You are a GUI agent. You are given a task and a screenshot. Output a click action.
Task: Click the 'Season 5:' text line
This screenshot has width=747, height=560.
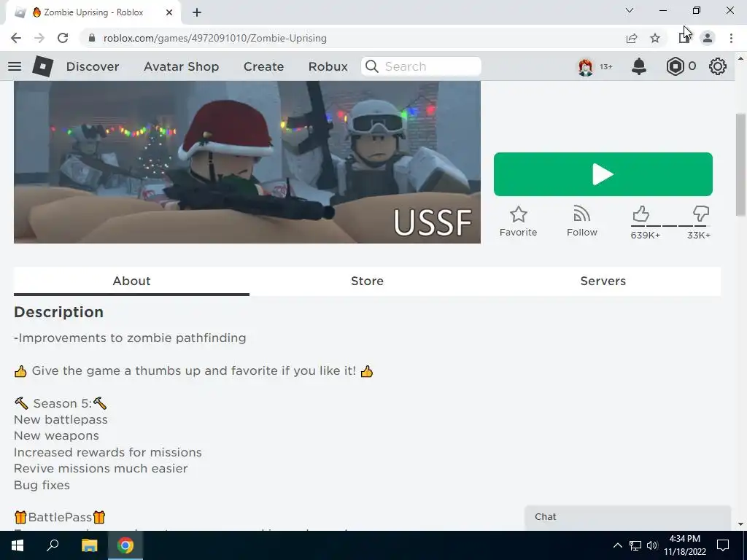pos(61,404)
